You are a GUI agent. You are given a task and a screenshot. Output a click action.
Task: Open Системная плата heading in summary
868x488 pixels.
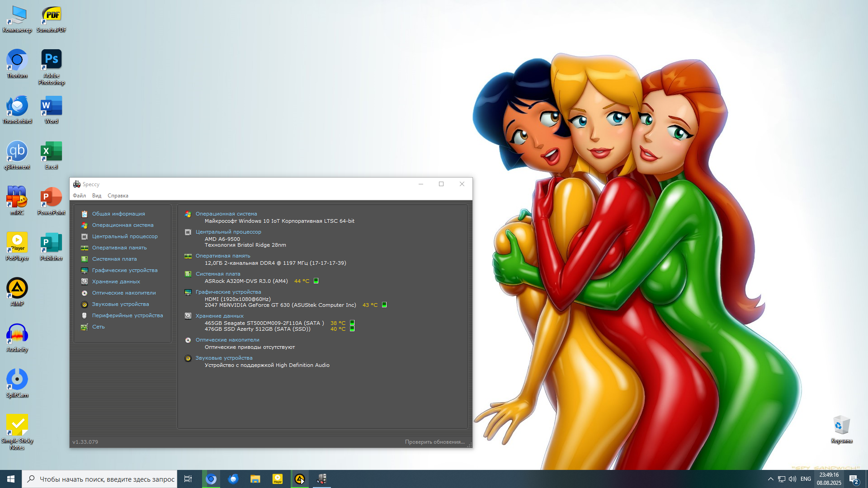[x=217, y=274]
